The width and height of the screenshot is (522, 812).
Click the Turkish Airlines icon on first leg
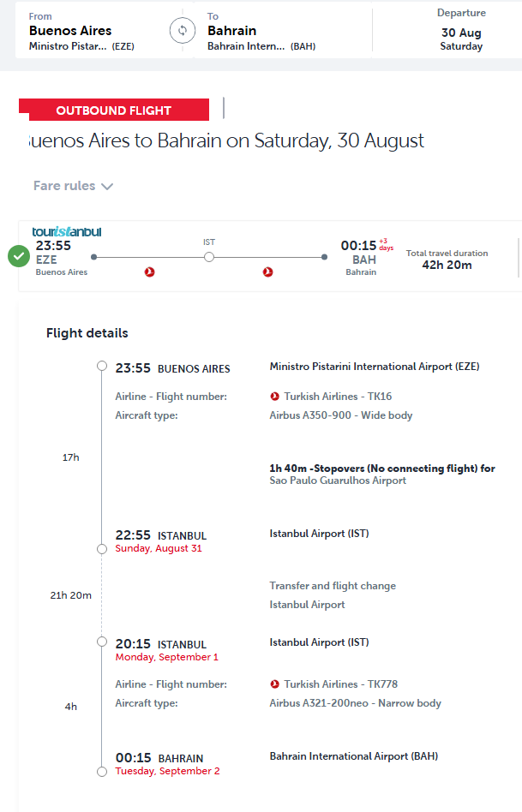click(x=150, y=272)
